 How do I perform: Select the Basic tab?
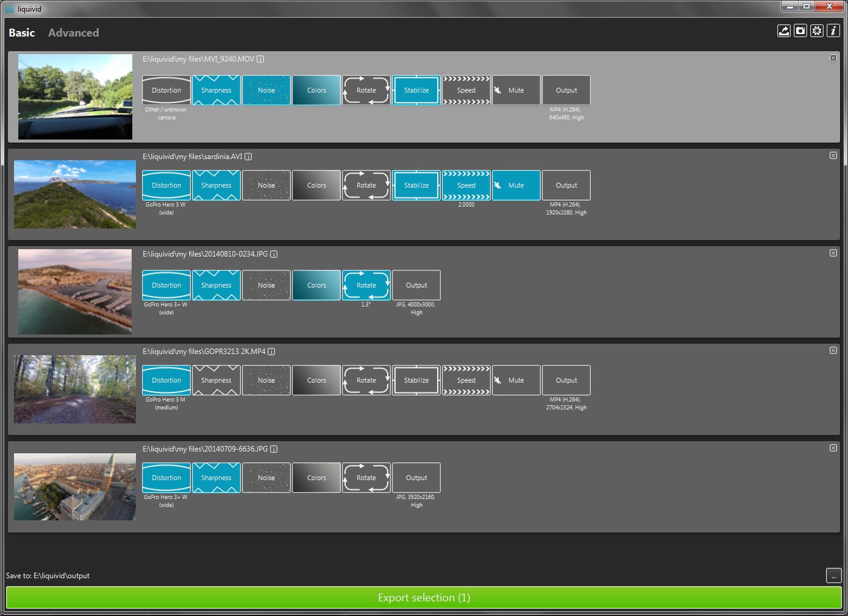[x=22, y=33]
